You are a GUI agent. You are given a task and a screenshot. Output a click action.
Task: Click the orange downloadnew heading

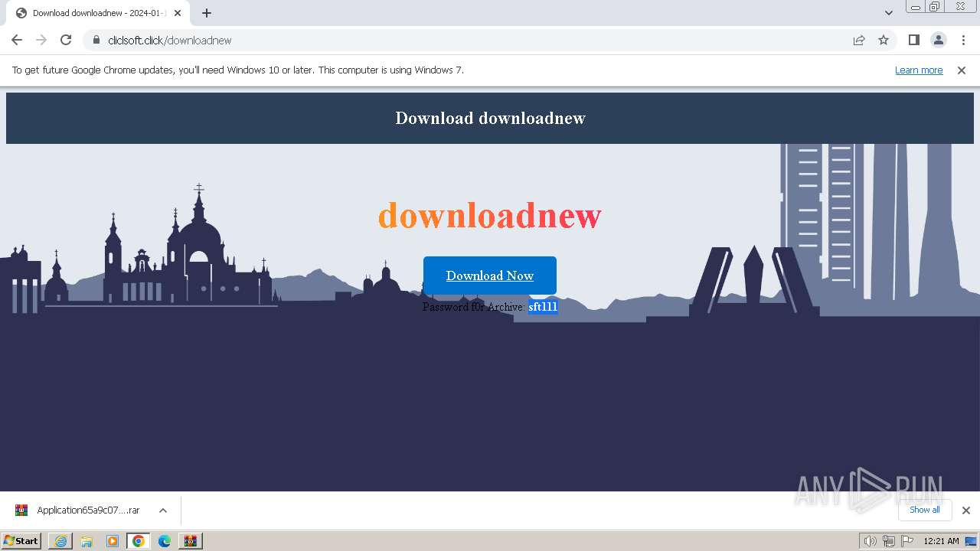click(x=490, y=215)
